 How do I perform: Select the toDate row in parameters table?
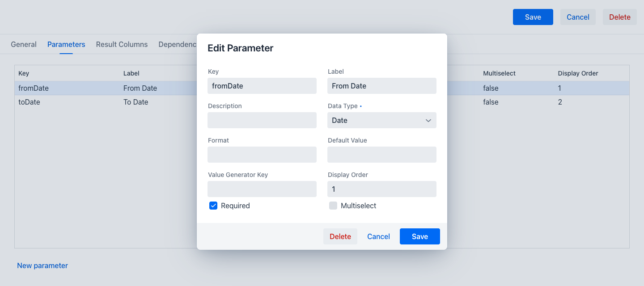point(322,102)
